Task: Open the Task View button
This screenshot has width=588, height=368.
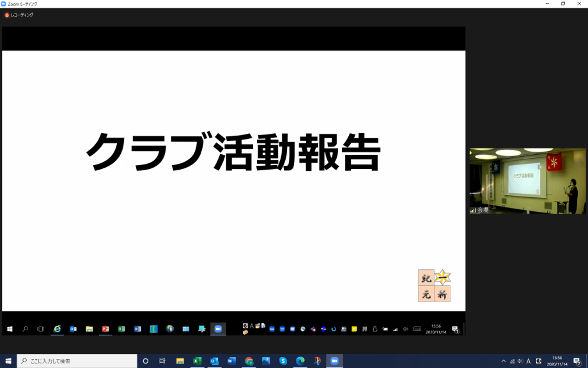Action: coord(162,361)
